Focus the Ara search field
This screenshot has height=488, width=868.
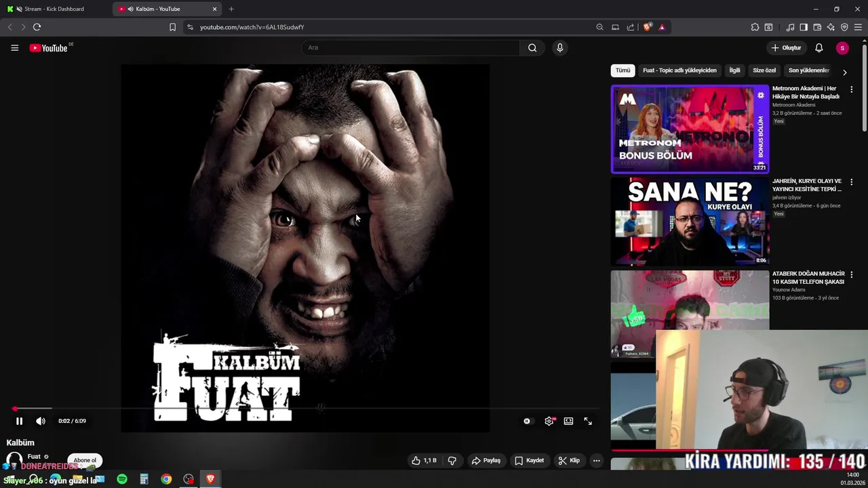click(411, 47)
